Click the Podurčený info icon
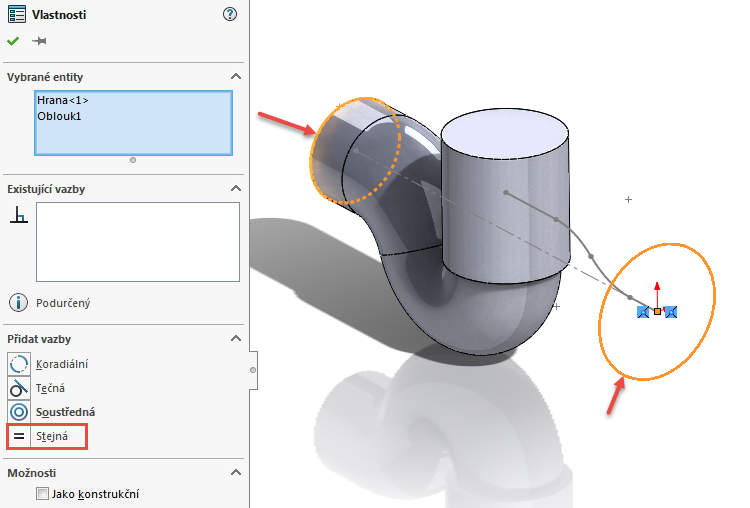The width and height of the screenshot is (750, 508). click(19, 303)
